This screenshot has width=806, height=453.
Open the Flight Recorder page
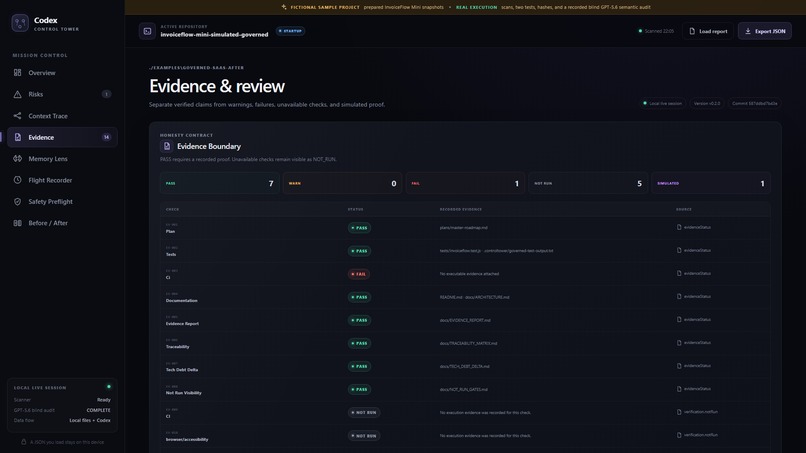tap(62, 180)
